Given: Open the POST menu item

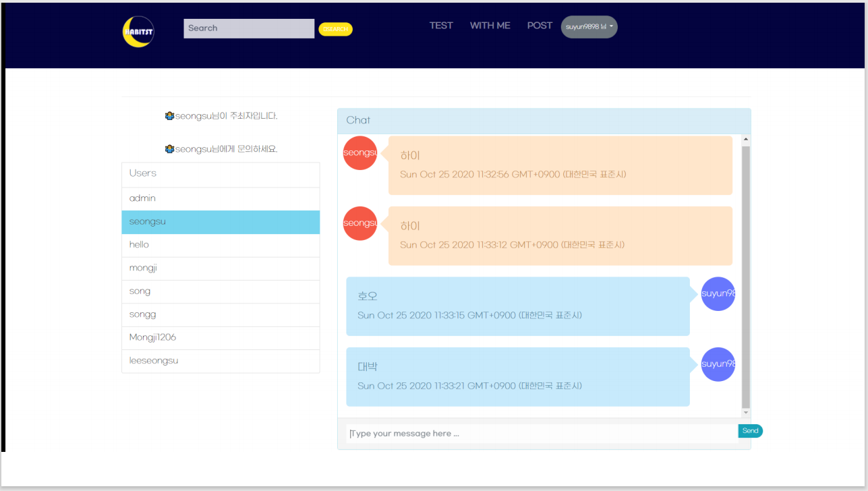Looking at the screenshot, I should pos(540,26).
